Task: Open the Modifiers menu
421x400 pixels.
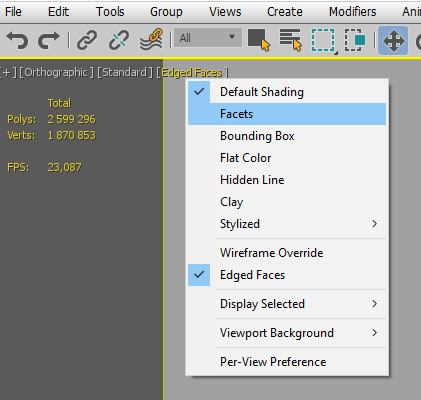Action: 352,12
